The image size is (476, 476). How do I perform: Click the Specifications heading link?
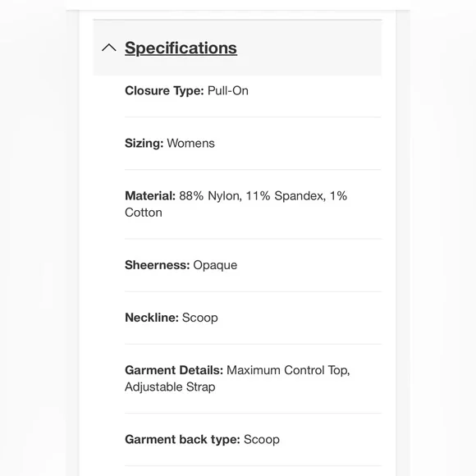click(x=181, y=48)
